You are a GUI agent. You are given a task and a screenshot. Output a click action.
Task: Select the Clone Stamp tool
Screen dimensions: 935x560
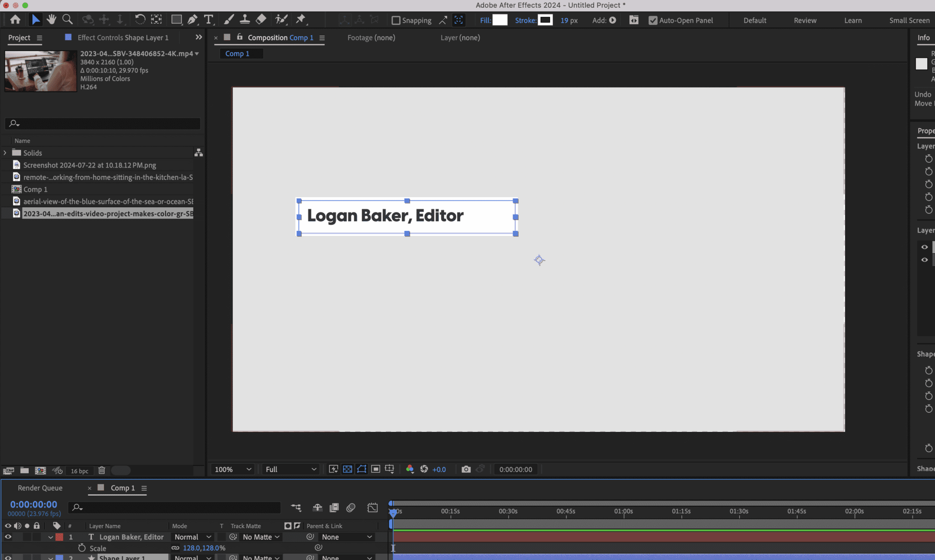[245, 20]
